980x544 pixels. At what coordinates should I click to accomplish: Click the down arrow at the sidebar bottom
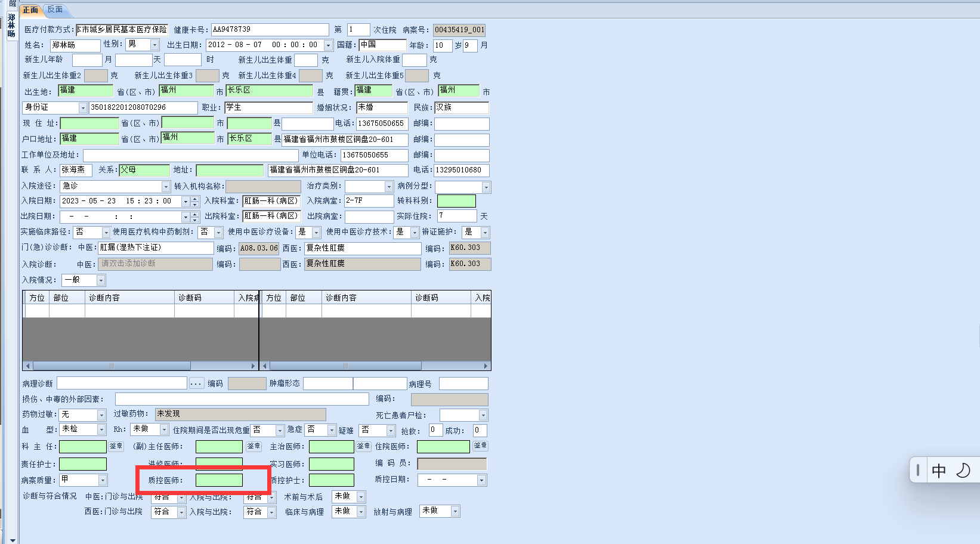tap(13, 540)
